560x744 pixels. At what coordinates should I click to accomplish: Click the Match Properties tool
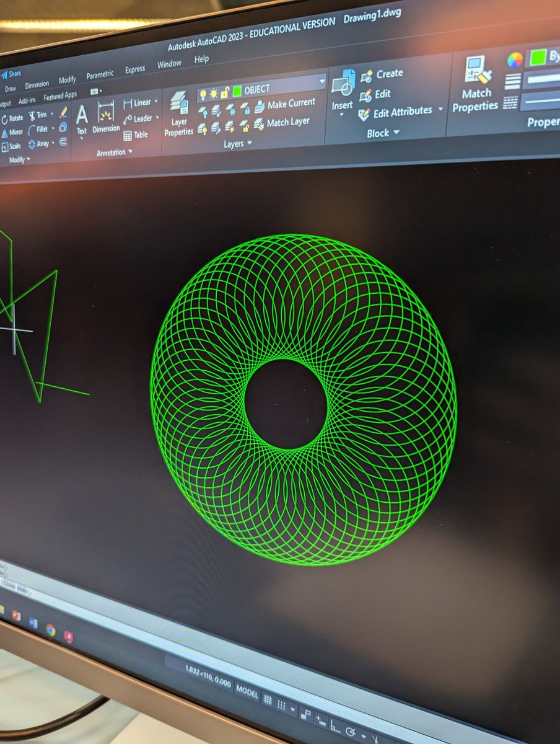(x=475, y=84)
